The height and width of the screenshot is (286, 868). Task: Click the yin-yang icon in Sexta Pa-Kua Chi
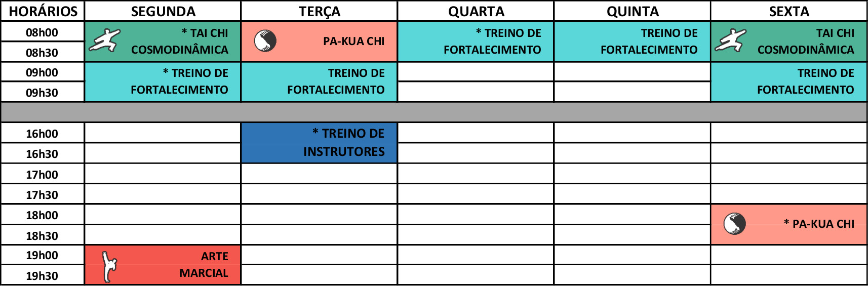[x=735, y=224]
